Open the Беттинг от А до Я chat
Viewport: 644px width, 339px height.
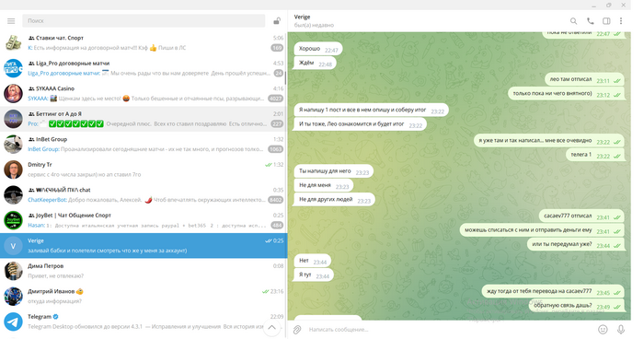143,119
